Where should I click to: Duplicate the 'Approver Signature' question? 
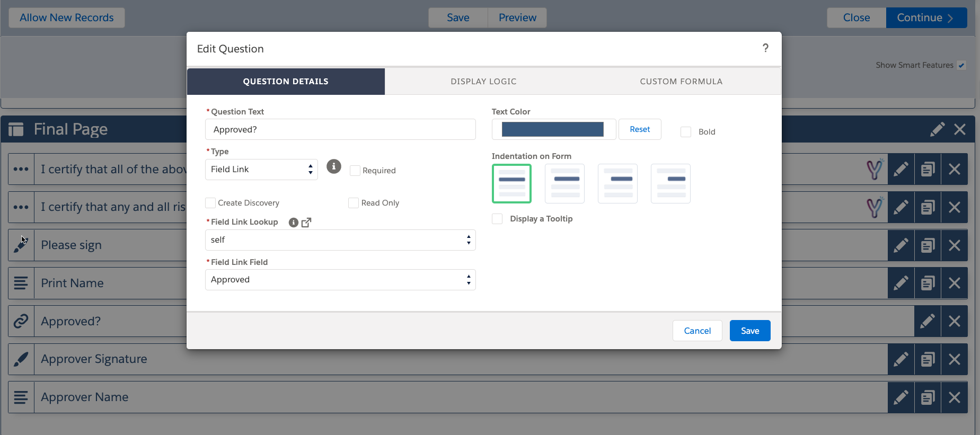928,359
